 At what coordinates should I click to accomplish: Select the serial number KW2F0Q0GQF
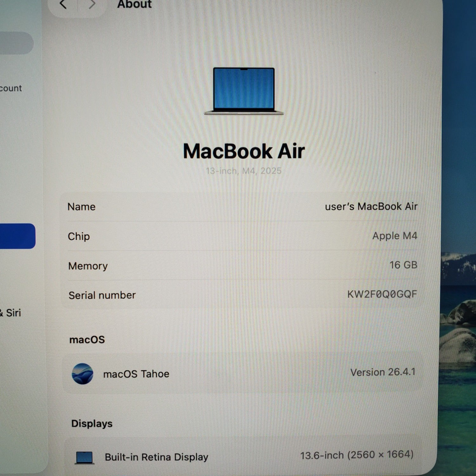[x=382, y=294]
